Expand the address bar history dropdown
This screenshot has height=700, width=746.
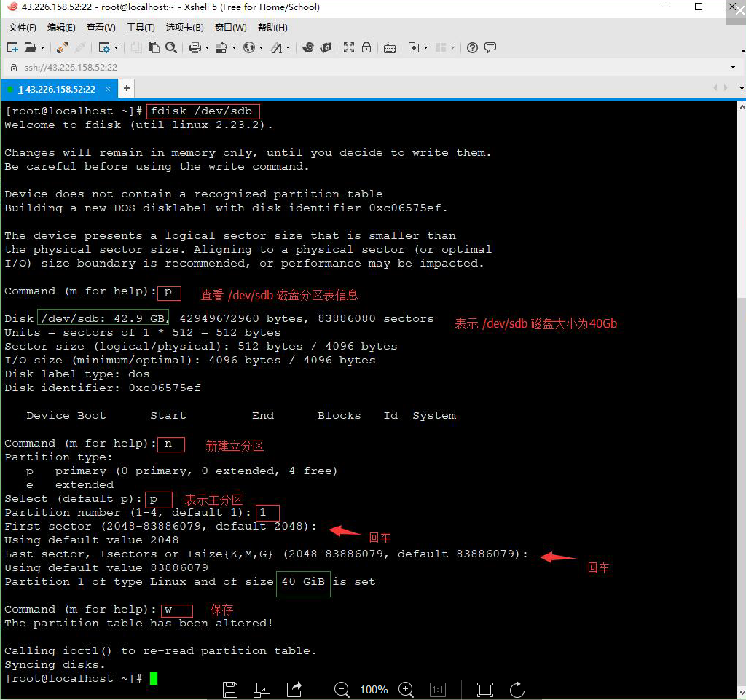pos(733,68)
